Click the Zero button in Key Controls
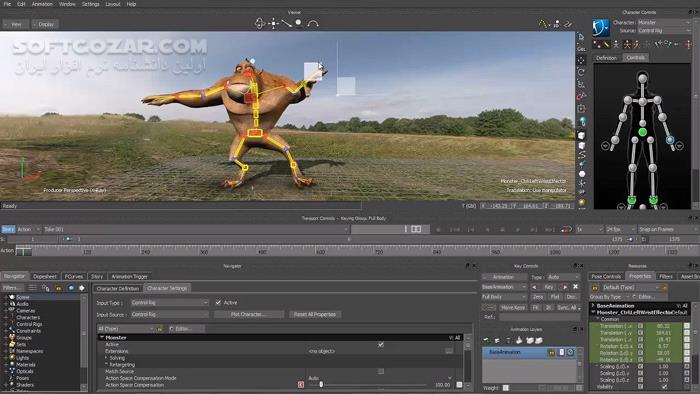The width and height of the screenshot is (700, 394). pyautogui.click(x=538, y=297)
